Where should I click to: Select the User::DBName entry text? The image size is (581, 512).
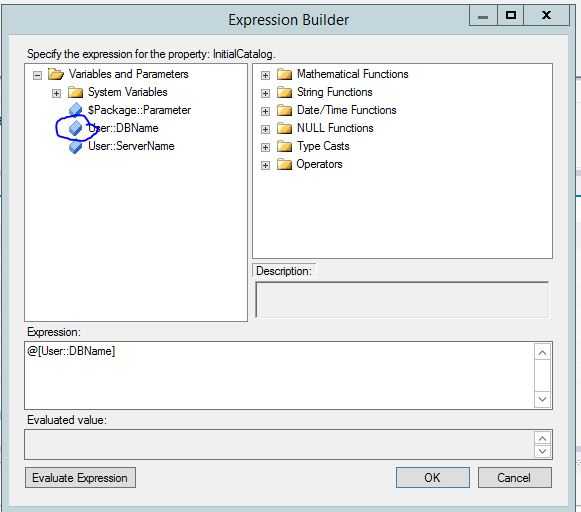[123, 128]
